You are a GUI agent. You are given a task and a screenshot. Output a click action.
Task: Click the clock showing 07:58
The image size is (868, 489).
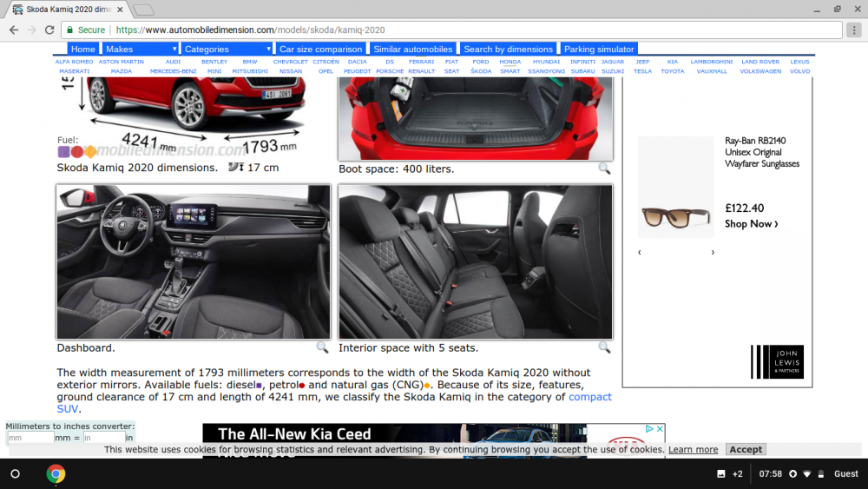point(770,474)
